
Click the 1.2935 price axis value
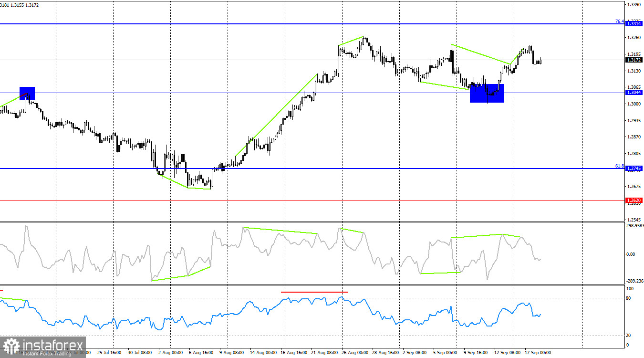click(x=634, y=121)
